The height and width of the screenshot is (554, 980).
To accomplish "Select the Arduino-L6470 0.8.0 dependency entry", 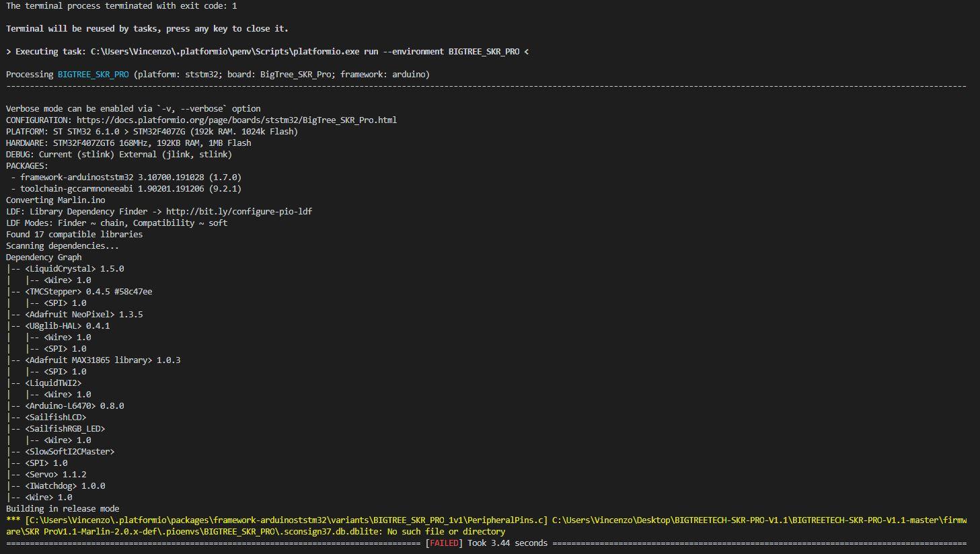I will [74, 405].
